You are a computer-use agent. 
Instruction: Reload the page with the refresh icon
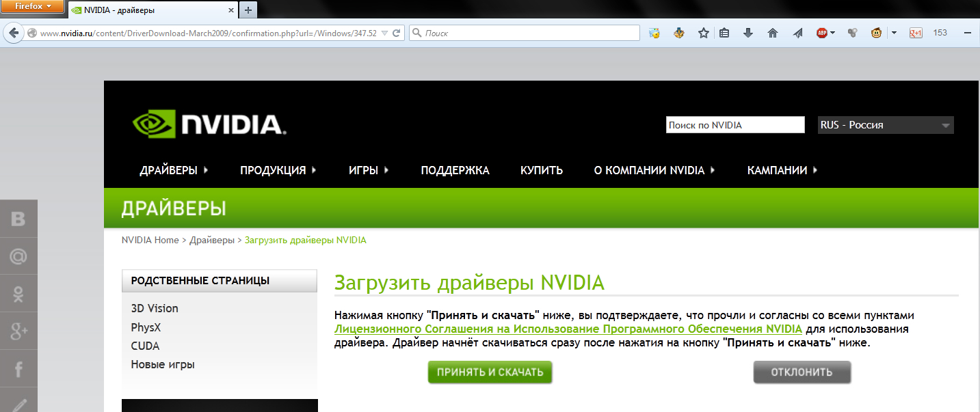tap(396, 33)
